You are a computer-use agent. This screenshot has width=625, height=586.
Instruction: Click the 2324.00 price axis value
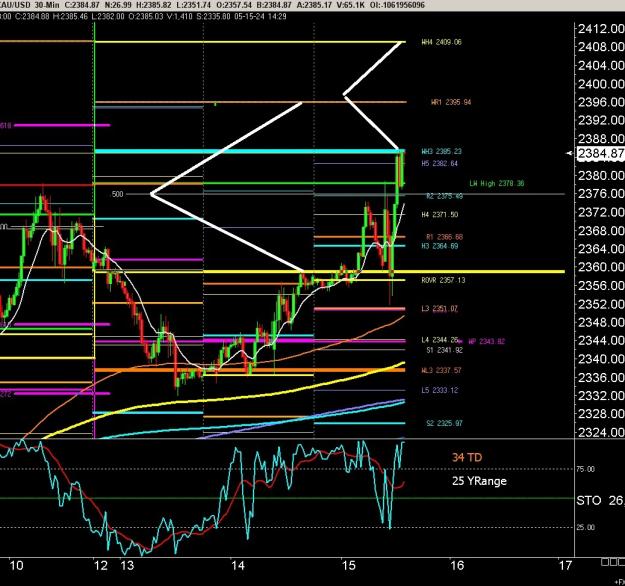point(601,432)
